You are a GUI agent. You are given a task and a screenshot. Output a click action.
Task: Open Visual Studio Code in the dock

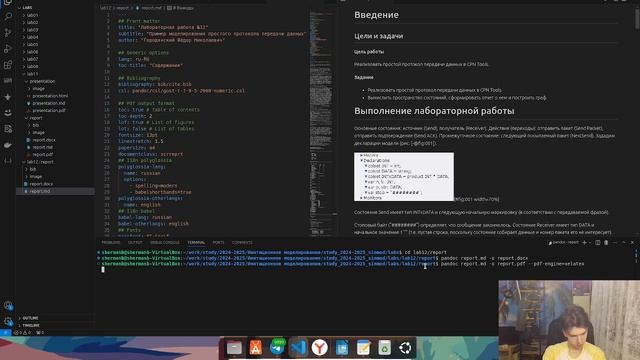pos(298,348)
